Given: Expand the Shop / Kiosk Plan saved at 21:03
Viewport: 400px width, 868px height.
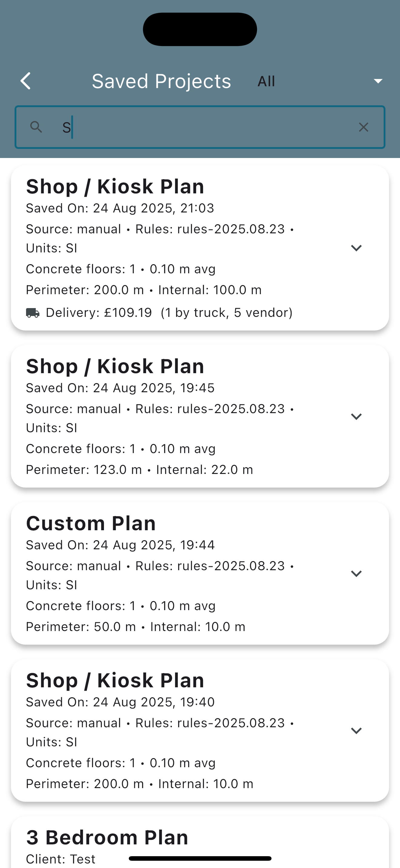Looking at the screenshot, I should 356,248.
